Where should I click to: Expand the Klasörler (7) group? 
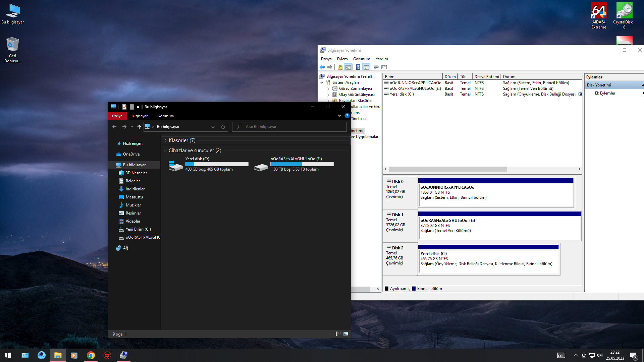click(x=166, y=140)
